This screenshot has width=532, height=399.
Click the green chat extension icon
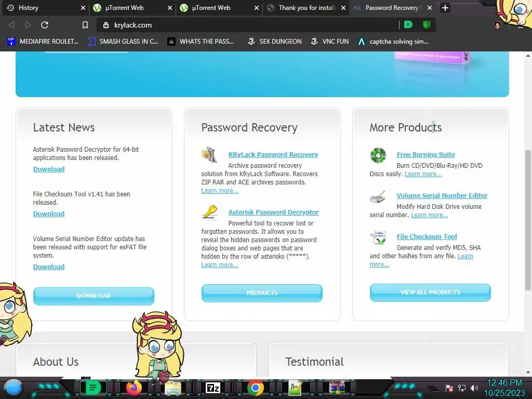pos(408,24)
